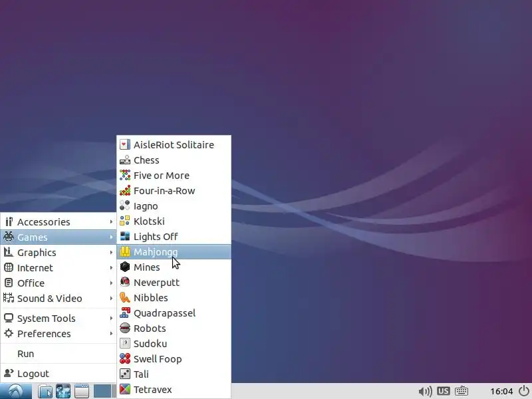Expand the Preferences submenu arrow
This screenshot has height=399, width=532.
[x=111, y=333]
